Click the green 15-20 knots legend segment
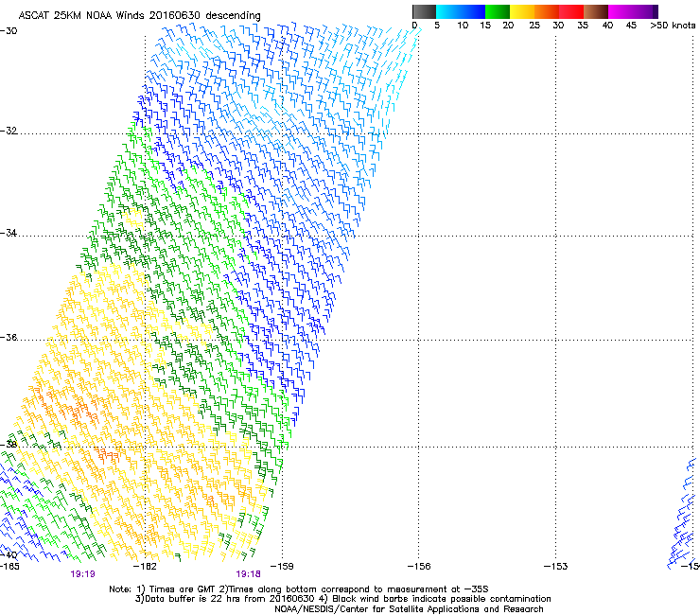Screen dimensions: 700x615 pos(498,11)
